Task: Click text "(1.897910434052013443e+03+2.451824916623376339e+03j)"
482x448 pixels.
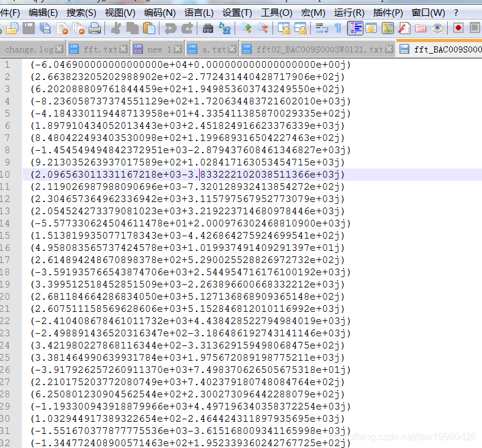Action: pyautogui.click(x=188, y=126)
